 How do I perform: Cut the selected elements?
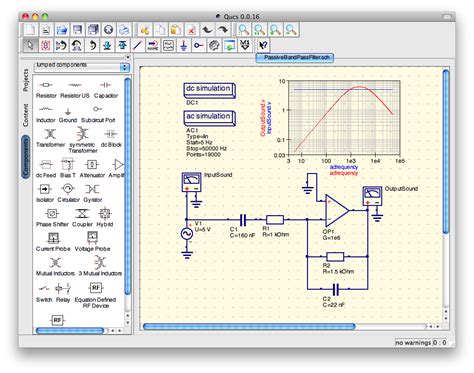click(x=144, y=30)
